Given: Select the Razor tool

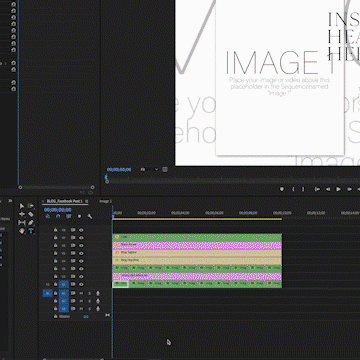Looking at the screenshot, I should tap(31, 214).
